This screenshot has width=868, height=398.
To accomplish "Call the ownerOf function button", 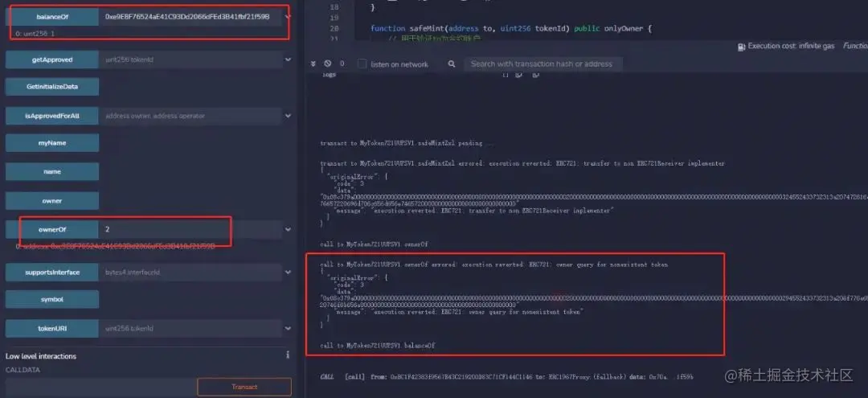I will pos(52,229).
